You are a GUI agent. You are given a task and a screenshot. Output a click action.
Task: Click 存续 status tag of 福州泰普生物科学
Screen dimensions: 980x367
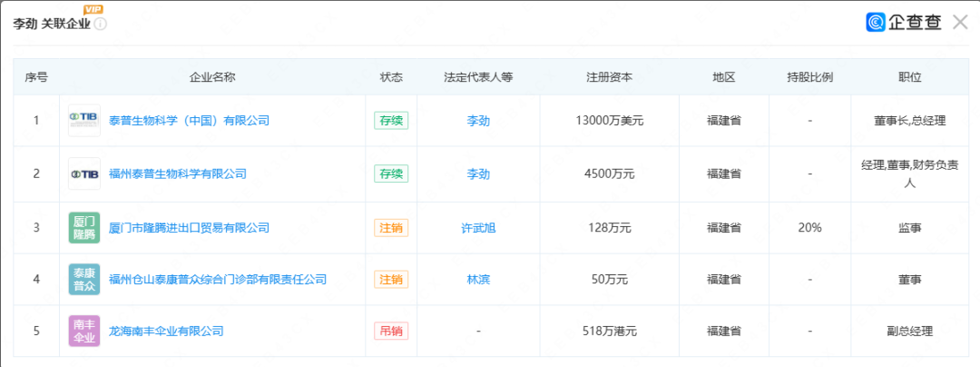tap(391, 174)
